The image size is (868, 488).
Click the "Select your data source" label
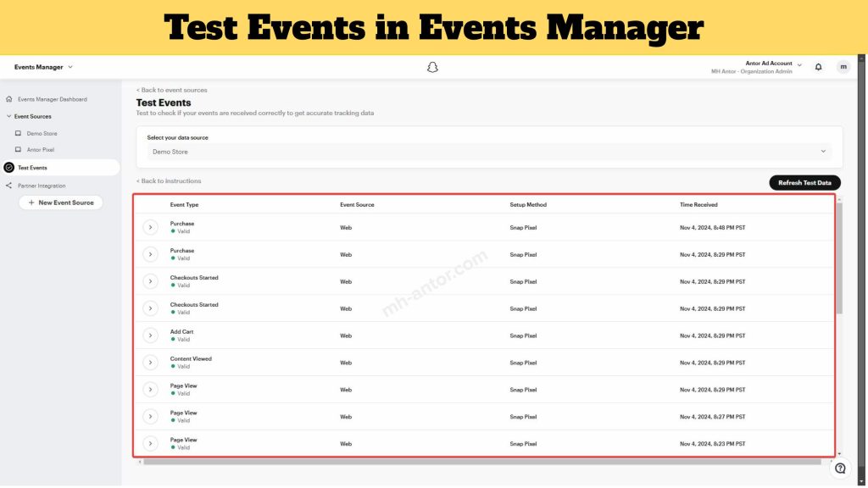(178, 138)
